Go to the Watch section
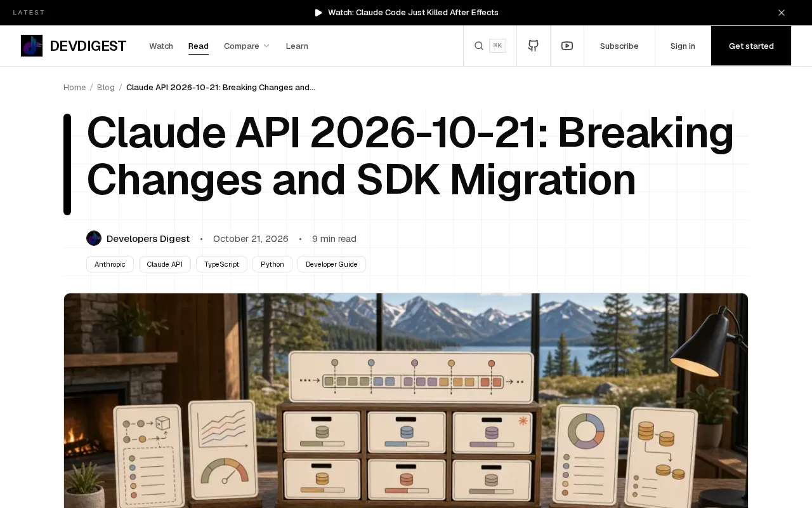The image size is (812, 508). click(161, 46)
